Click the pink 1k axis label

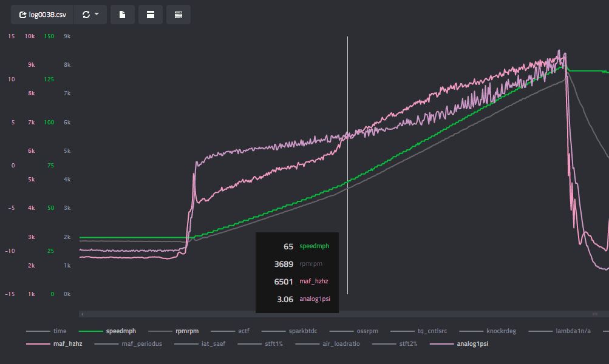32,294
